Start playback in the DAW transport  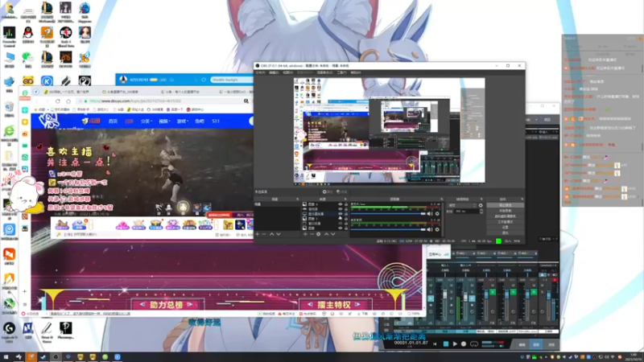coord(455,344)
